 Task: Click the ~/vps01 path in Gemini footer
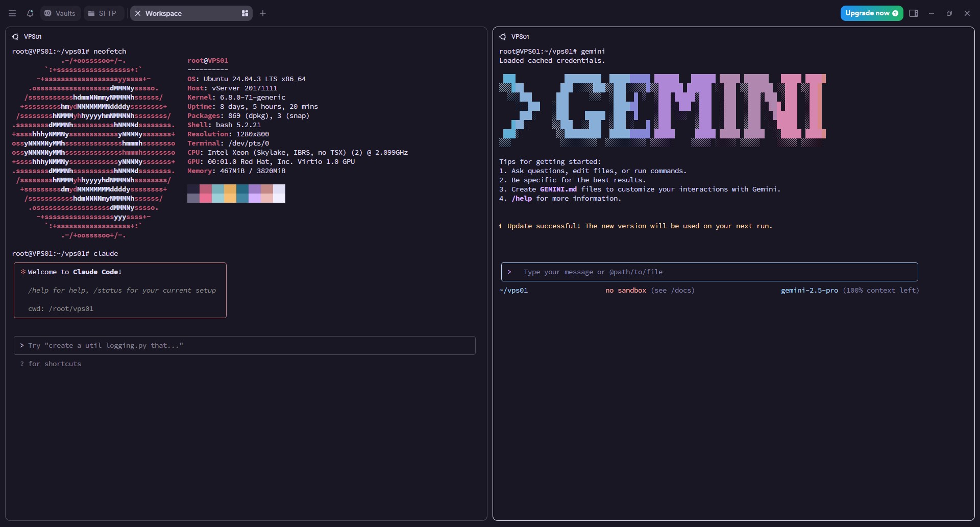pos(513,290)
